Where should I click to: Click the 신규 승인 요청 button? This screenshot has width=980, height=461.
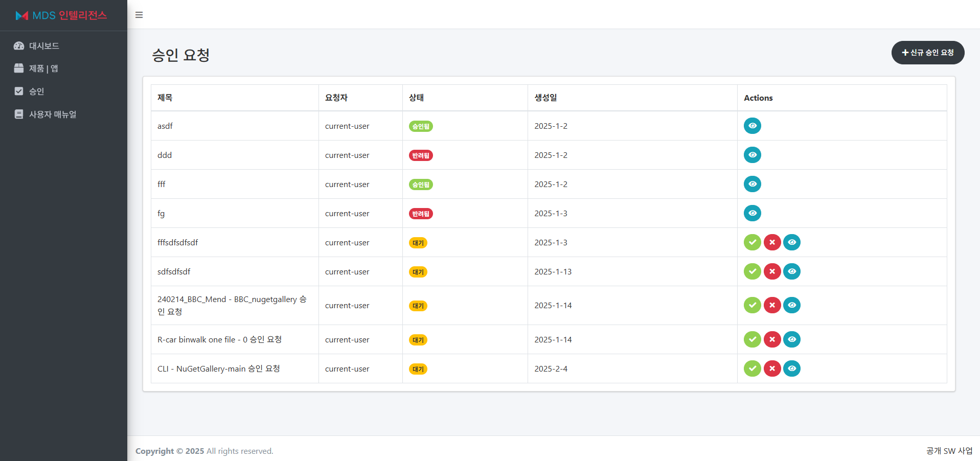pyautogui.click(x=927, y=53)
